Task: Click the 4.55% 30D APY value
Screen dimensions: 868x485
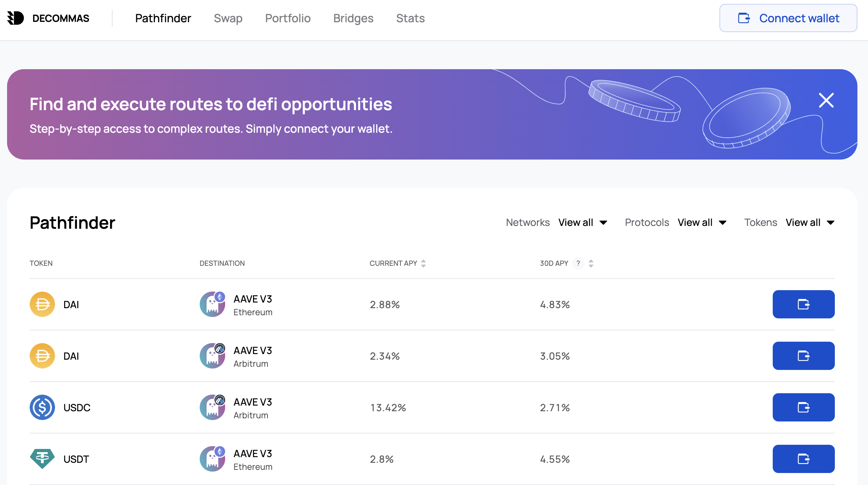Action: [555, 459]
